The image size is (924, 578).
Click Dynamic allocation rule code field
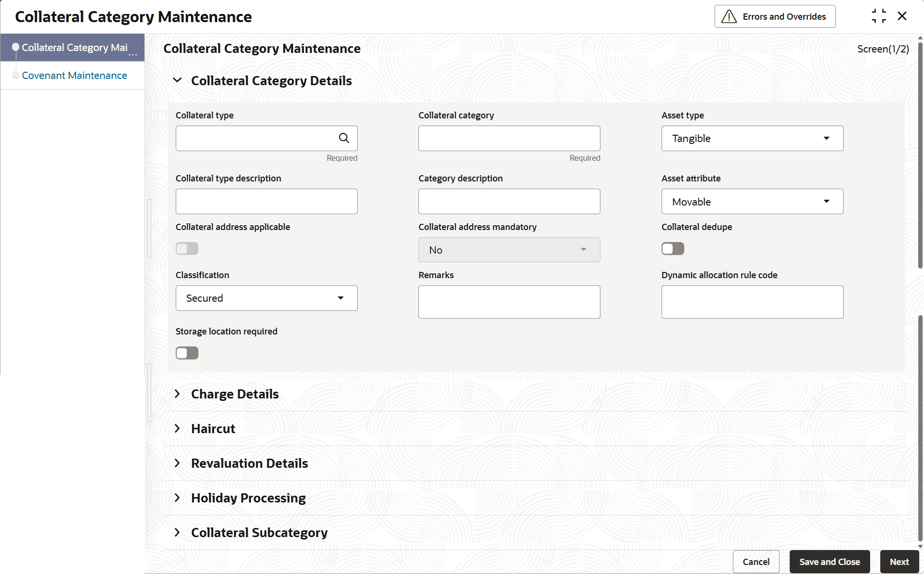pos(752,302)
